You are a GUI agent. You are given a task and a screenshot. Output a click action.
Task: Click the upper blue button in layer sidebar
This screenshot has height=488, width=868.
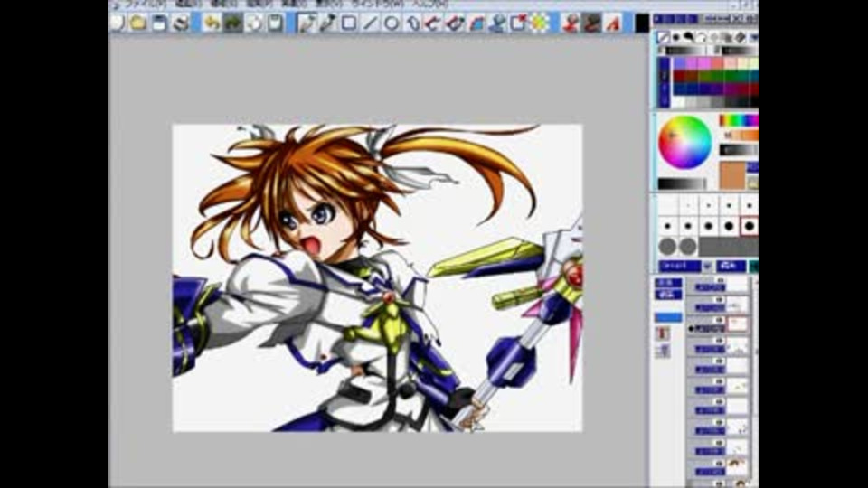click(668, 283)
